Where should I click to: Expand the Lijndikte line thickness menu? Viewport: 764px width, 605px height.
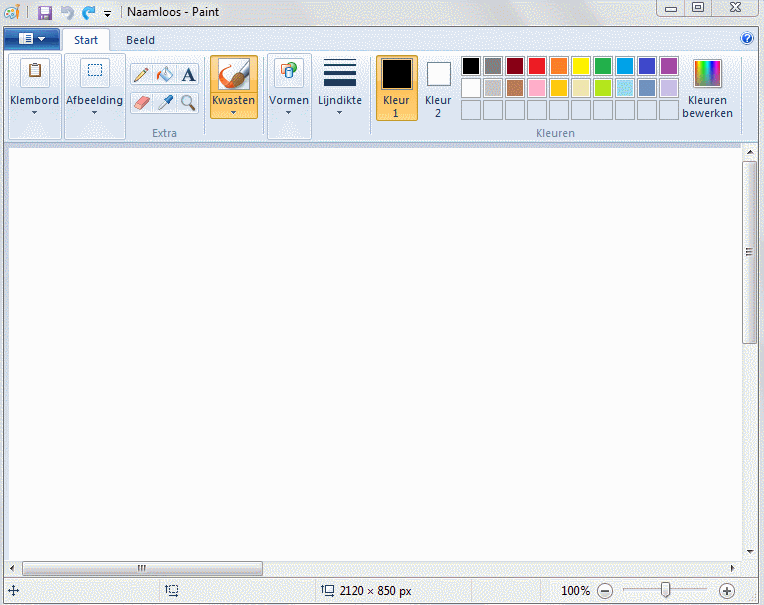[340, 87]
